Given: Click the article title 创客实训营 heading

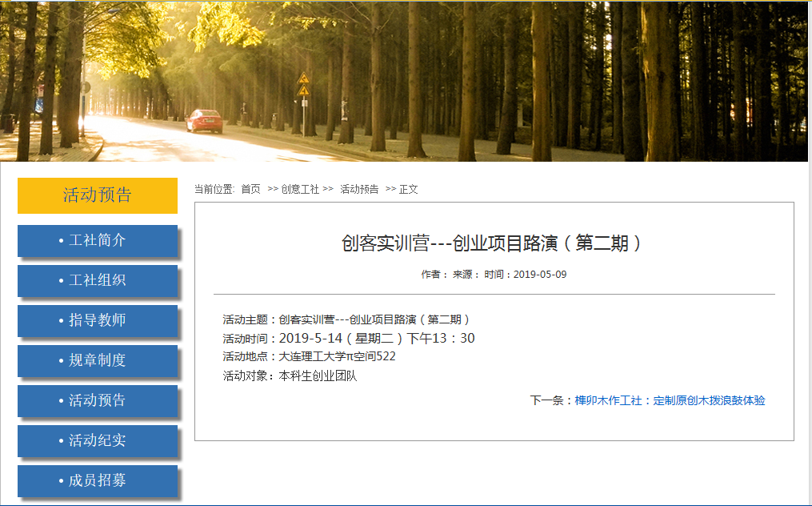Looking at the screenshot, I should (493, 243).
